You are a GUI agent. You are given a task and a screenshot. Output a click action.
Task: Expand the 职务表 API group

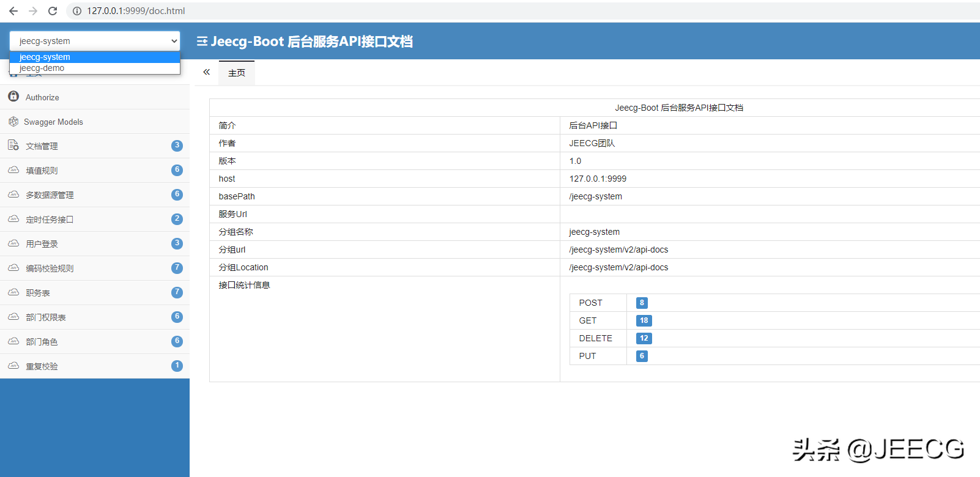tap(95, 293)
